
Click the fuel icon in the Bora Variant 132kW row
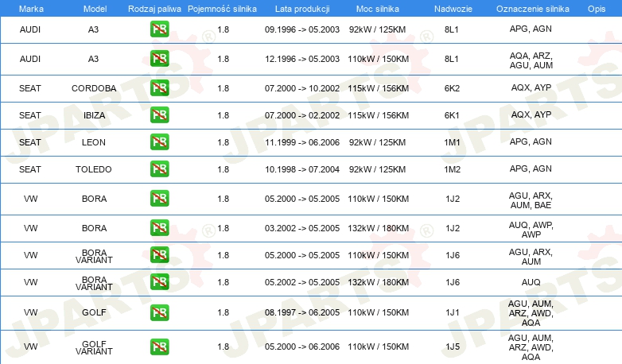coord(159,281)
